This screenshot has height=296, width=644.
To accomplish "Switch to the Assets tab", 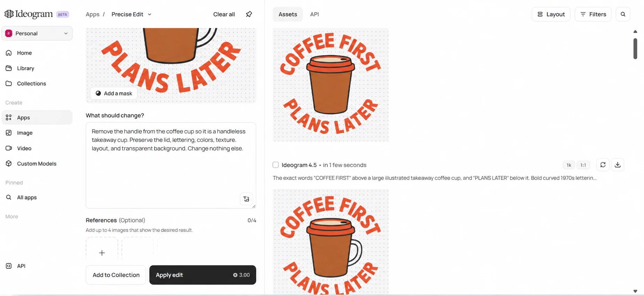I will [x=288, y=14].
